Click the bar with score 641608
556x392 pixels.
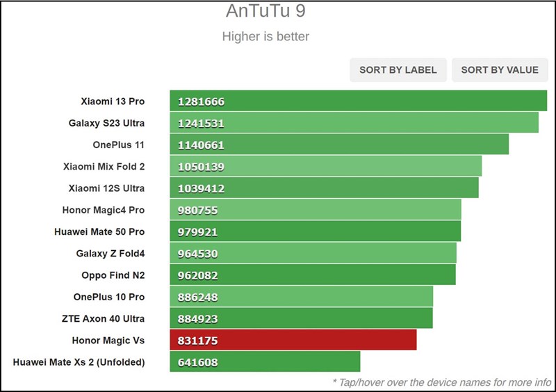(265, 361)
